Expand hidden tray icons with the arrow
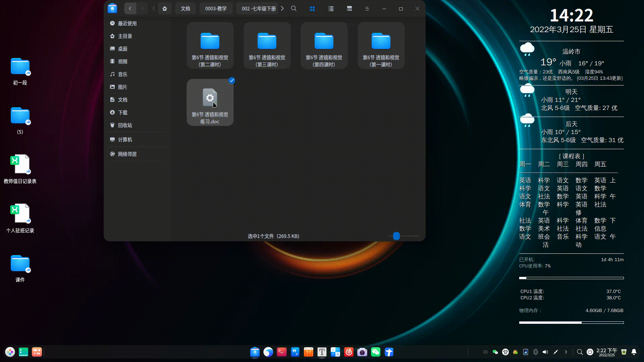This screenshot has width=644, height=362. click(x=566, y=352)
